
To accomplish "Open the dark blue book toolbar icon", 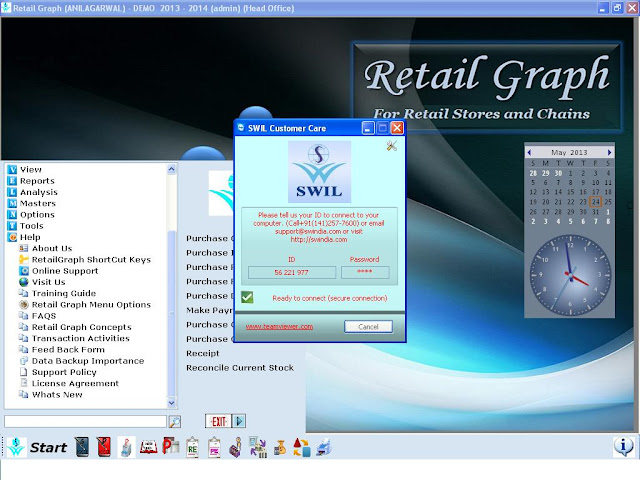I will pyautogui.click(x=82, y=447).
